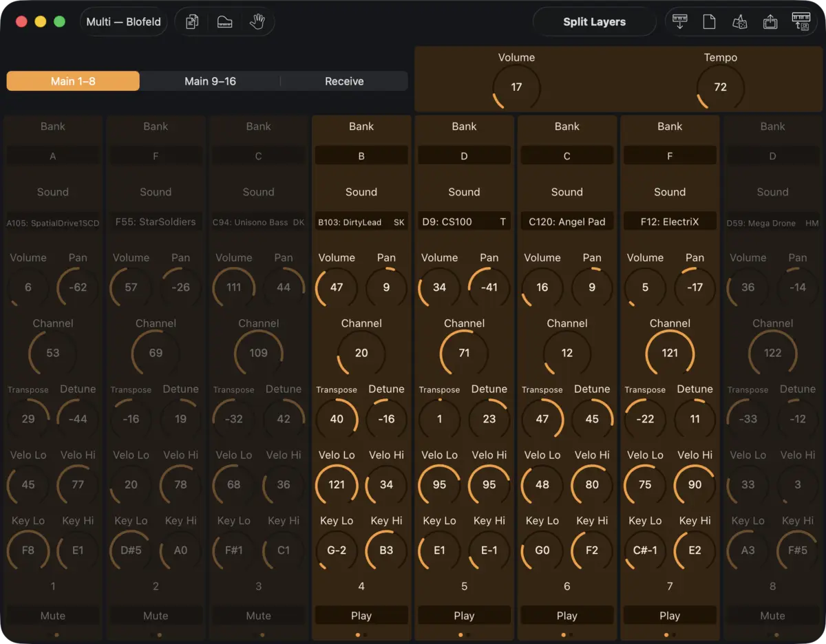Image resolution: width=826 pixels, height=644 pixels.
Task: Click part 8 Channel knob showing 122
Action: click(x=772, y=353)
